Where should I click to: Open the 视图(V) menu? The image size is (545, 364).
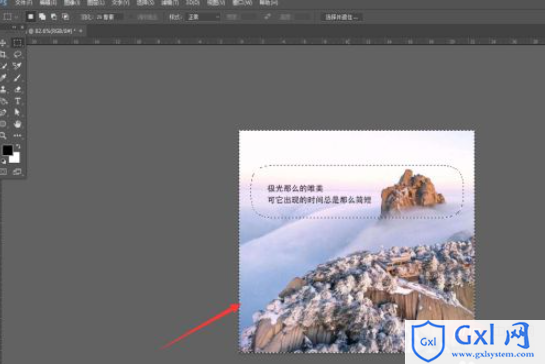[x=216, y=3]
